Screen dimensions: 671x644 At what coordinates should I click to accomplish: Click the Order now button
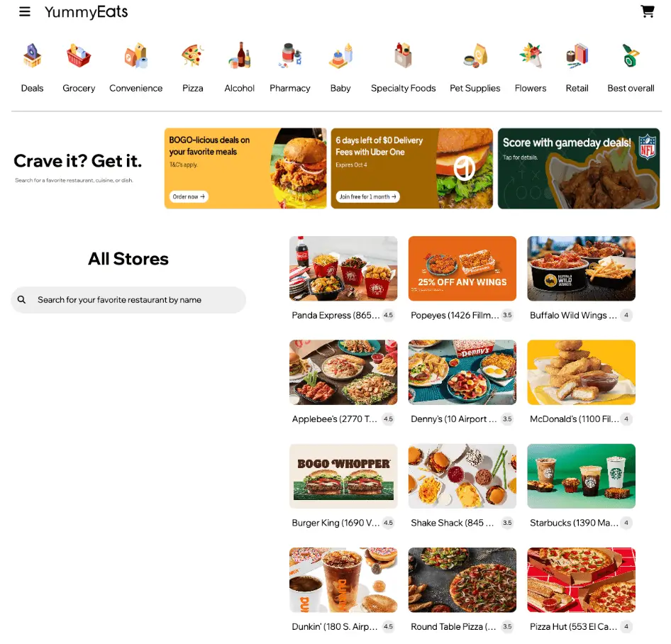pyautogui.click(x=189, y=196)
